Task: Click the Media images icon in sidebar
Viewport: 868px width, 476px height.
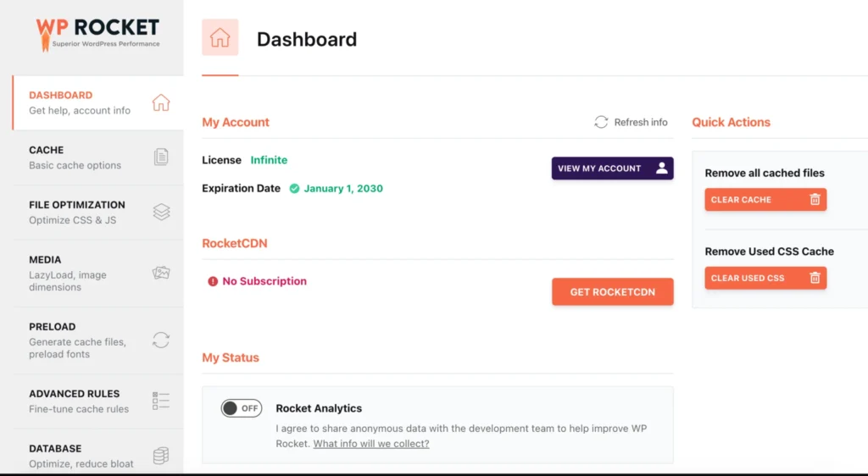Action: pyautogui.click(x=161, y=273)
